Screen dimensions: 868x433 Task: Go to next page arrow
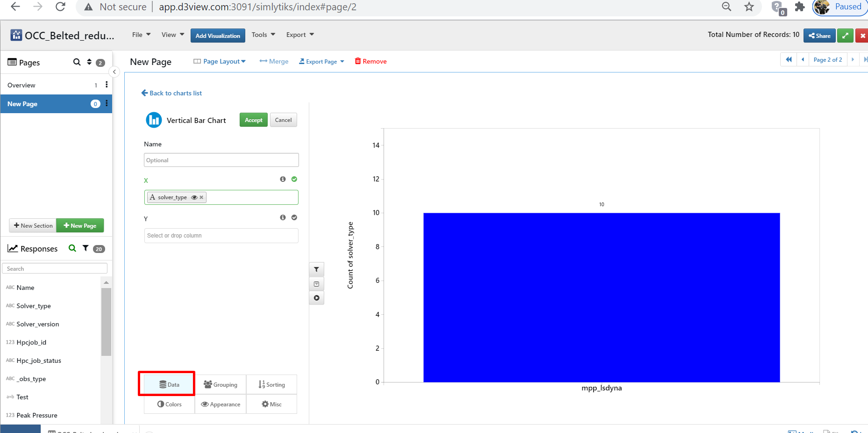tap(853, 59)
